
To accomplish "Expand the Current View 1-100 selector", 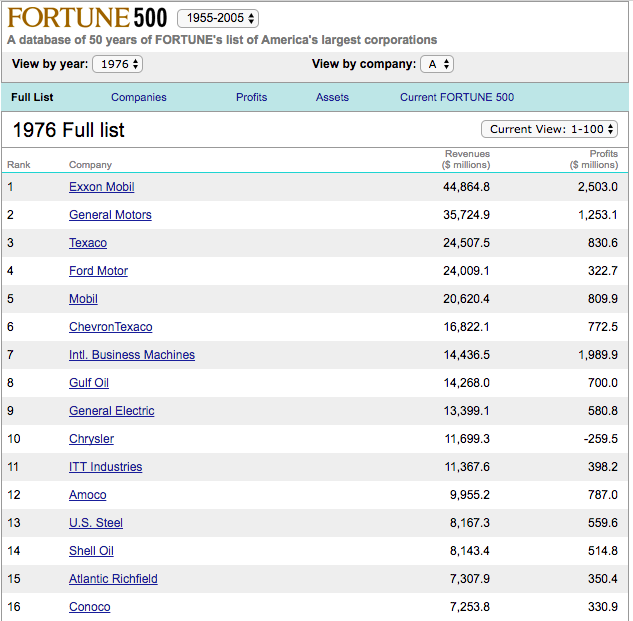I will click(x=549, y=129).
